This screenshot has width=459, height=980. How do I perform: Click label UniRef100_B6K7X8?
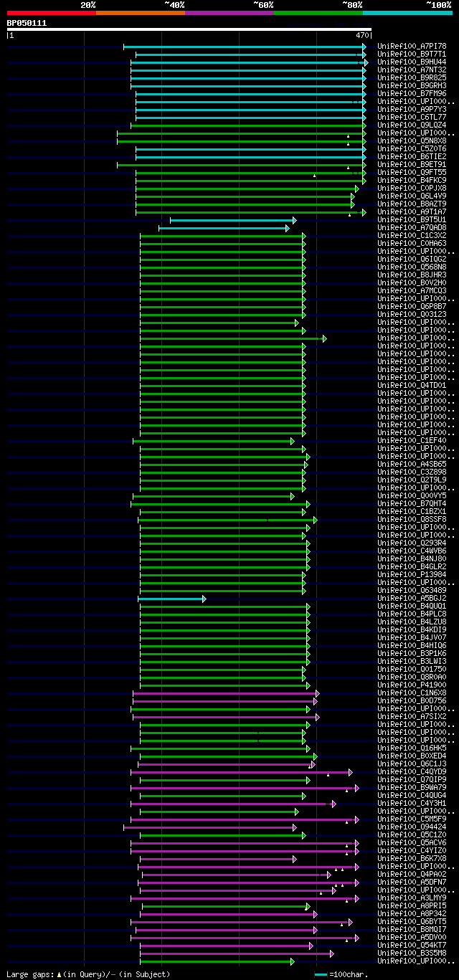click(412, 858)
